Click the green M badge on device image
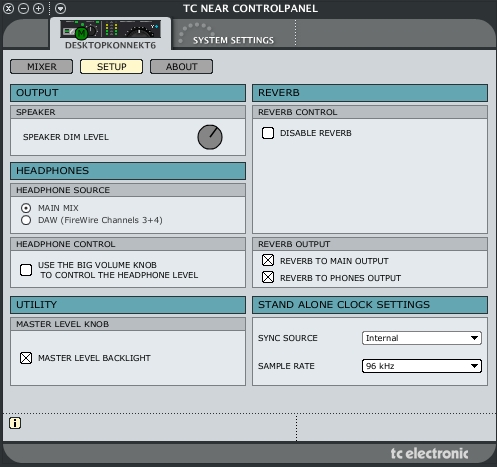 click(x=81, y=33)
